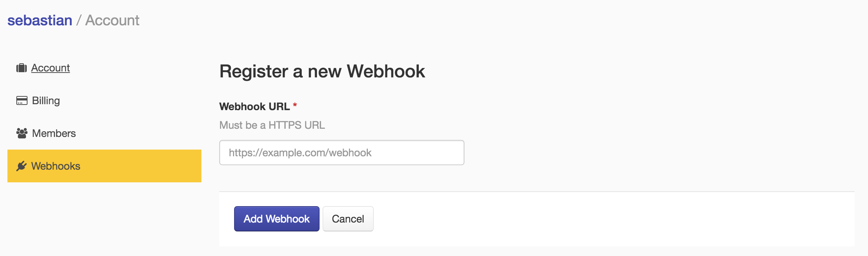Open the sebastian organization link
Image resolution: width=868 pixels, height=256 pixels.
coord(40,20)
